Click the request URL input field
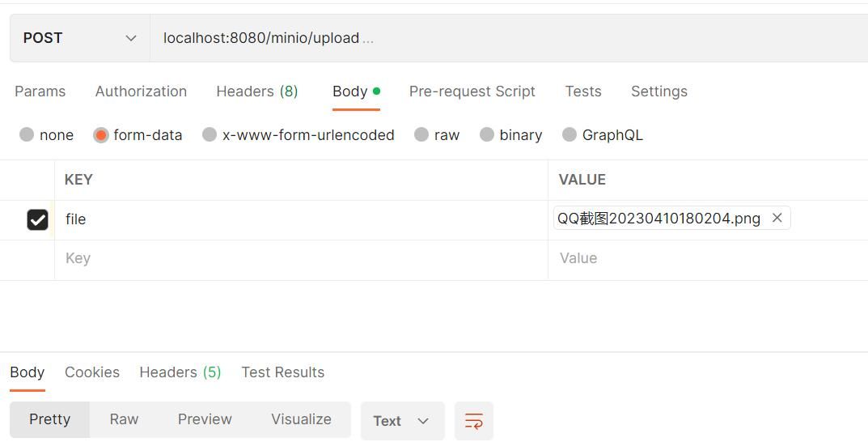The image size is (868, 442). [x=485, y=38]
